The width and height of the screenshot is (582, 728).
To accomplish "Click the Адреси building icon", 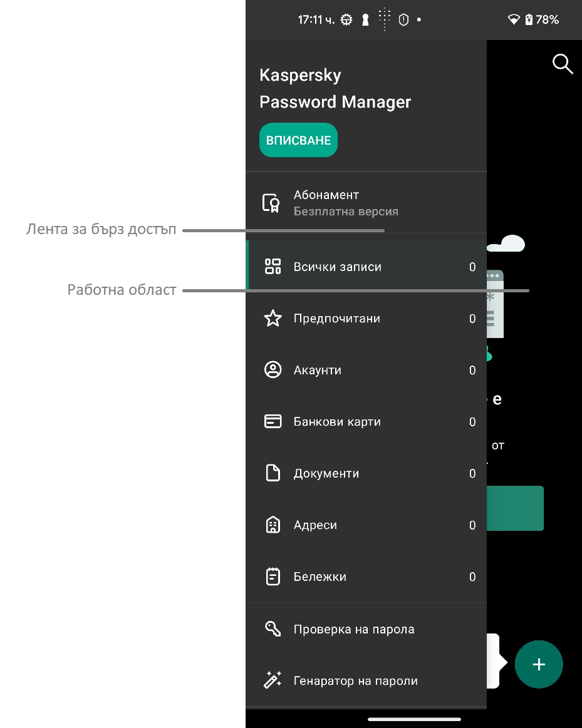I will (x=273, y=525).
